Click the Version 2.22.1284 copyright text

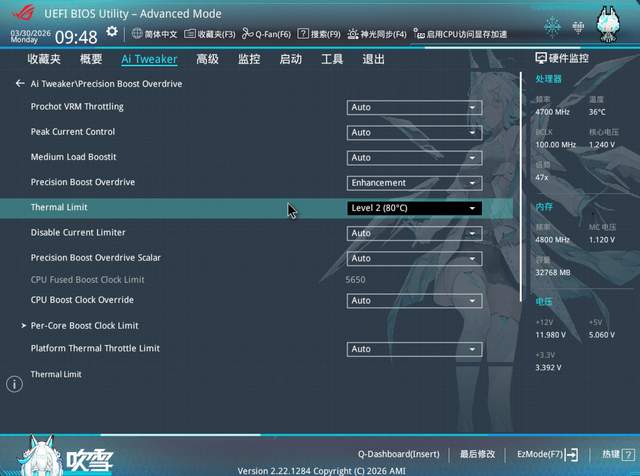click(322, 471)
